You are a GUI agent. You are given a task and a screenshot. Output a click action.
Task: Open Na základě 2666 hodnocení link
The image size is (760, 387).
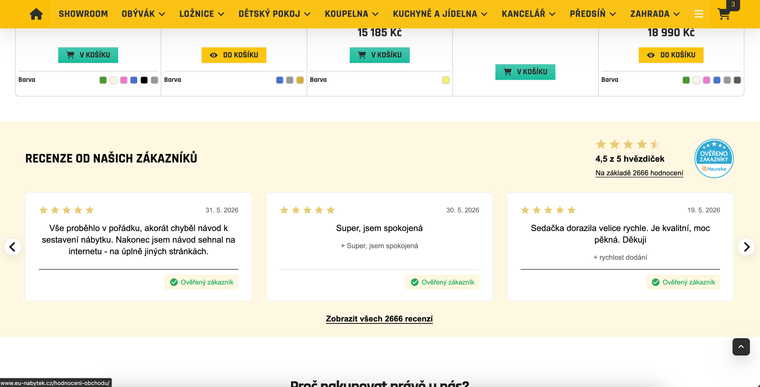point(639,173)
